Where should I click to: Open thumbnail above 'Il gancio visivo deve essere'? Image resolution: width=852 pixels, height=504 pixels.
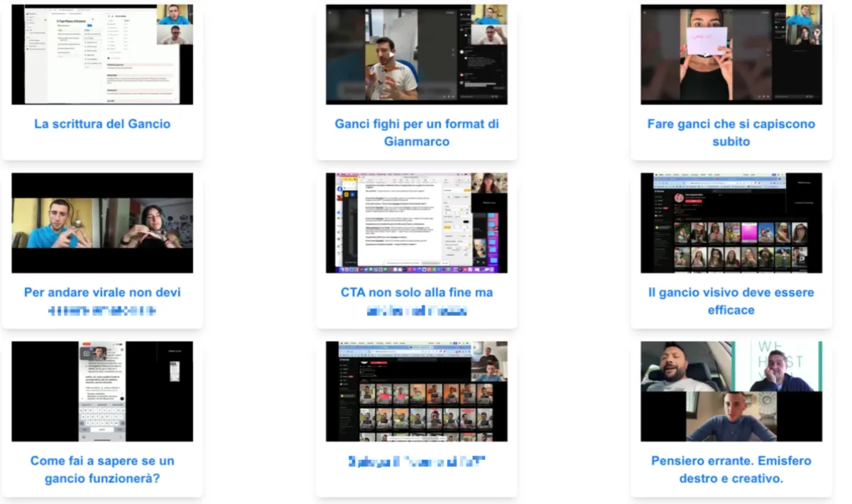731,223
